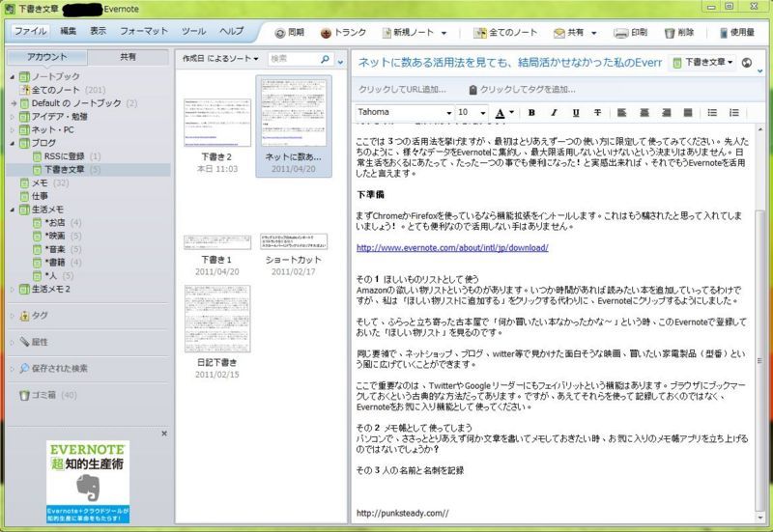Open the font size 10 dropdown
The width and height of the screenshot is (773, 532).
482,113
